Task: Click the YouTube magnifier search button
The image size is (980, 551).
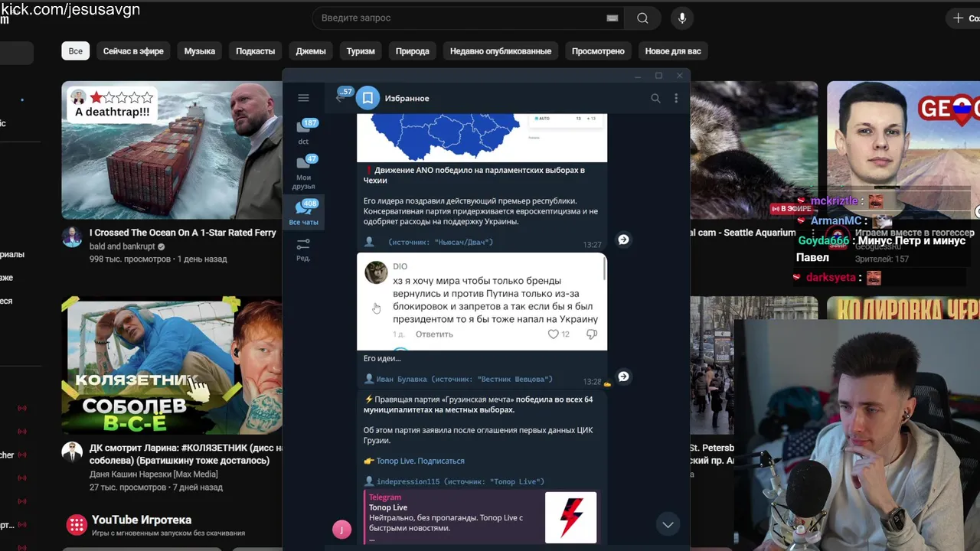Action: click(x=642, y=18)
